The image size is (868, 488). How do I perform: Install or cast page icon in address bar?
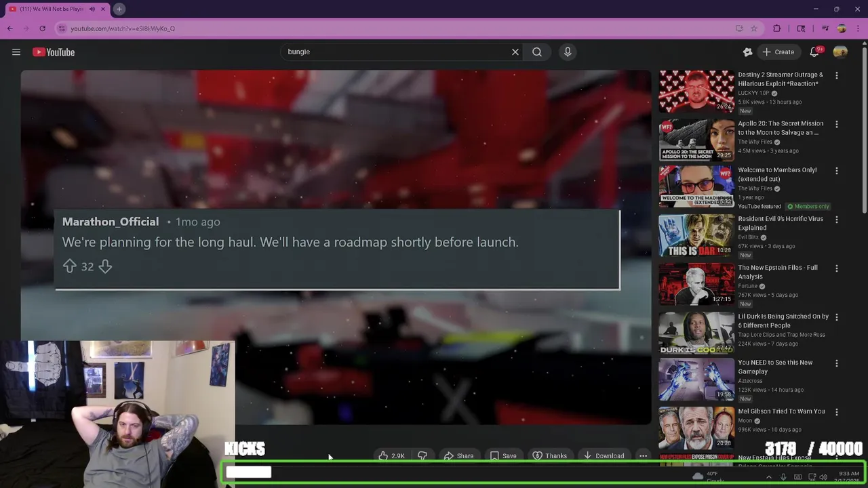[x=739, y=28]
